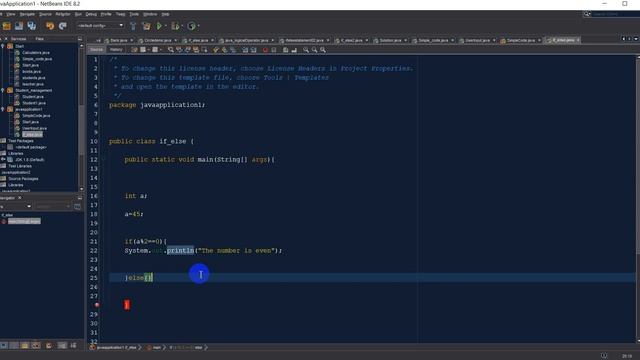The image size is (640, 360).
Task: Open the Refactor menu
Action: point(63,14)
